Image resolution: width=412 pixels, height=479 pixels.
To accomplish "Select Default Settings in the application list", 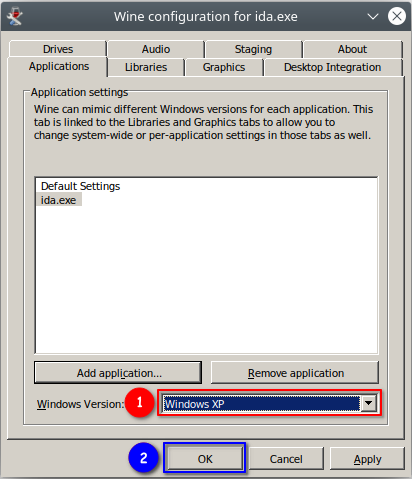I will (x=80, y=186).
